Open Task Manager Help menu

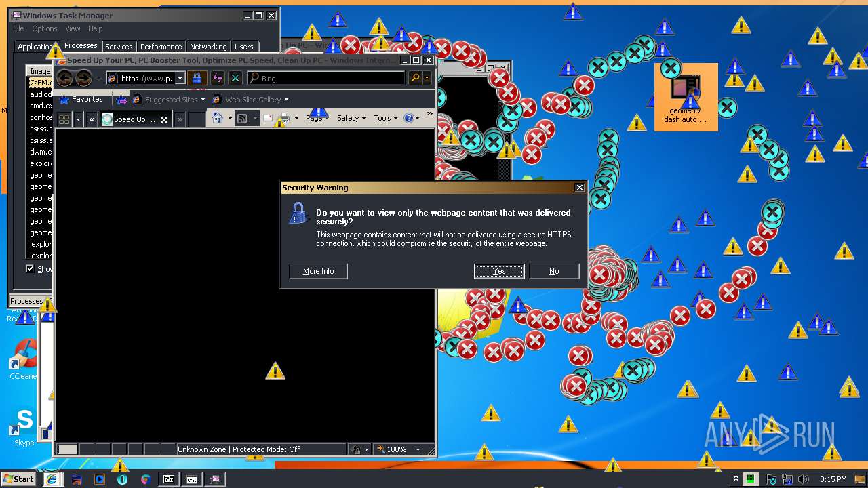click(x=95, y=28)
